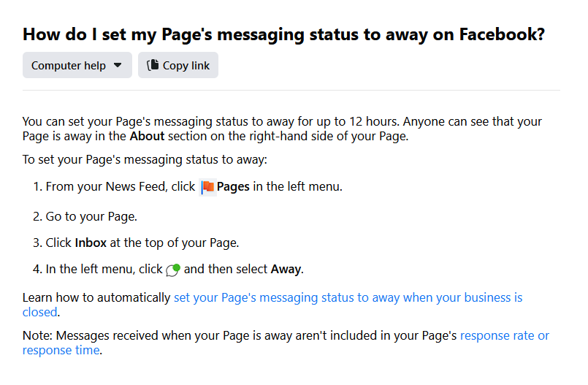The image size is (588, 385).
Task: Click the bold About word in the intro paragraph
Action: (x=148, y=136)
